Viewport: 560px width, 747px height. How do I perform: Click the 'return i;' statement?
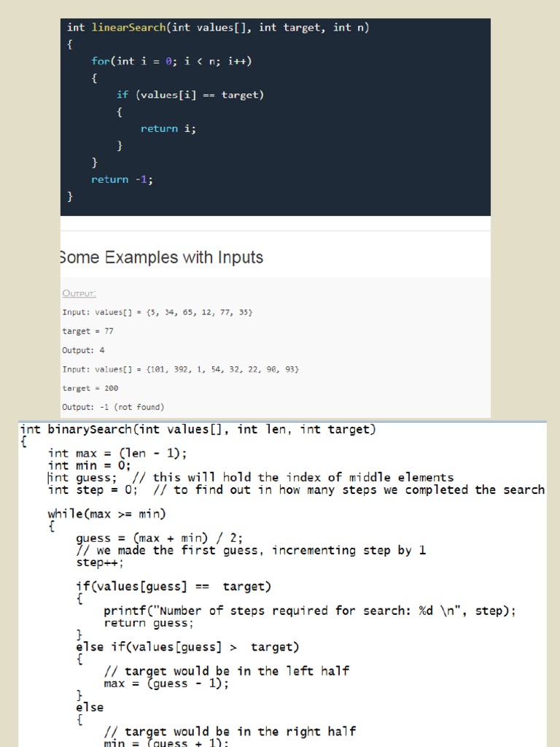[168, 128]
